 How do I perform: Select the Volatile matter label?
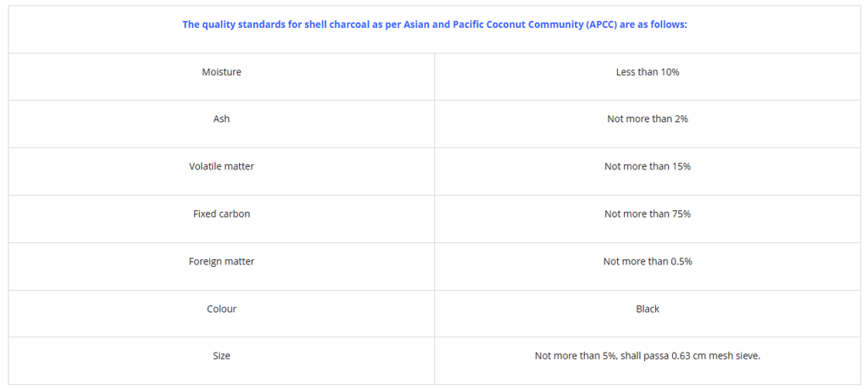pos(221,167)
